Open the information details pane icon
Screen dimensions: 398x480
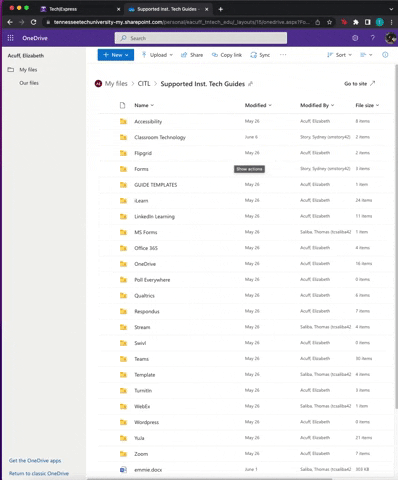click(x=385, y=55)
